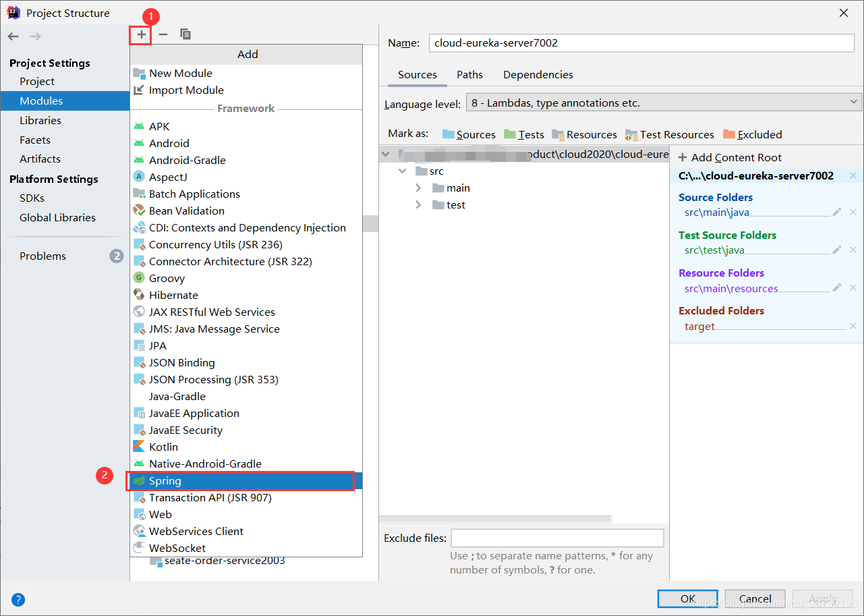Image resolution: width=864 pixels, height=616 pixels.
Task: Select Bean Validation in Add menu
Action: (246, 211)
